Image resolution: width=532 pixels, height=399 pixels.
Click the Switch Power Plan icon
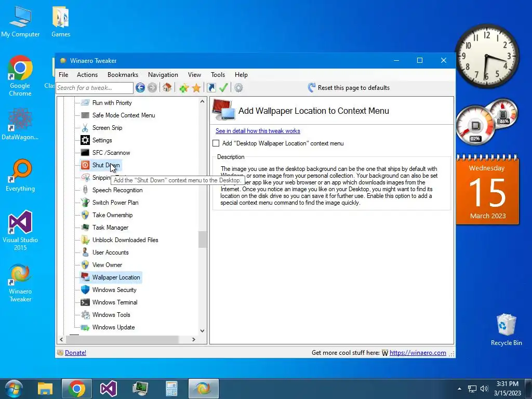pyautogui.click(x=85, y=203)
